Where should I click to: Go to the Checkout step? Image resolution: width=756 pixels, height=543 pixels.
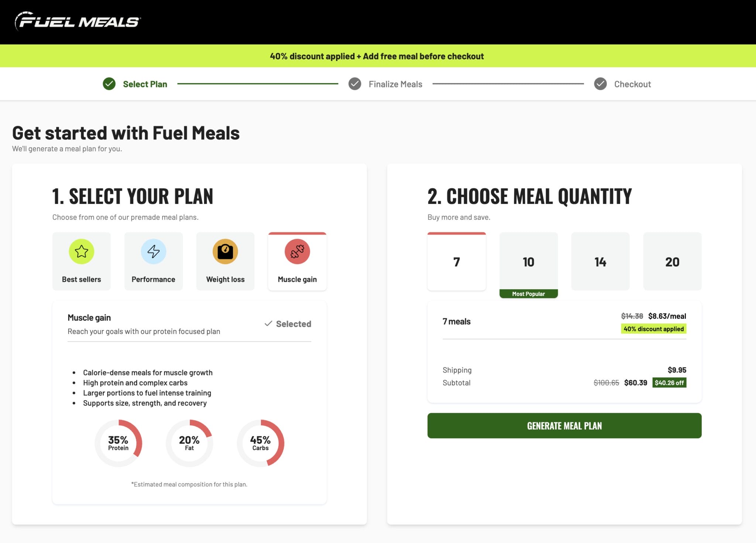[x=633, y=84]
